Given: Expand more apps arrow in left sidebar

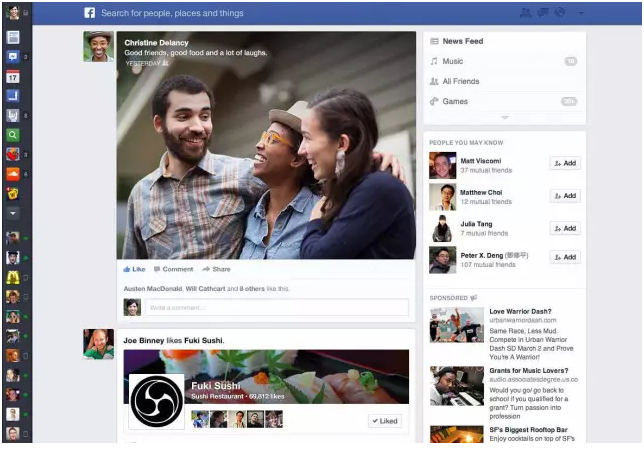Looking at the screenshot, I should coord(13,213).
